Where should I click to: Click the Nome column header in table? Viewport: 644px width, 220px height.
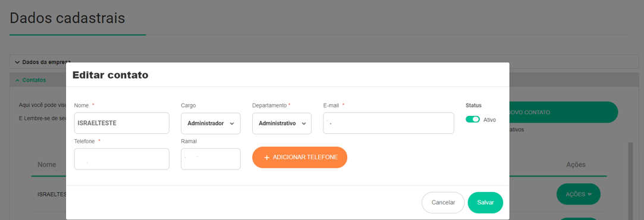[x=47, y=165]
